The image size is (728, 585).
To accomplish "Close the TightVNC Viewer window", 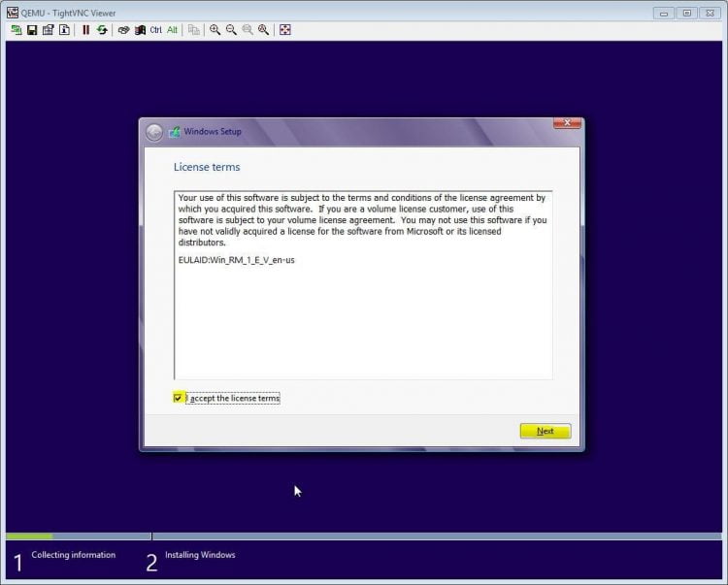I will tap(710, 13).
